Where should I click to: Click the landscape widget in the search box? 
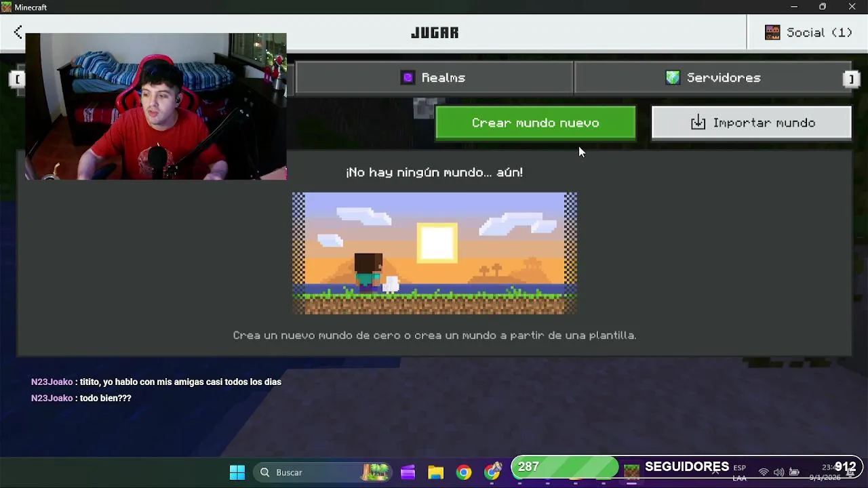click(x=376, y=472)
